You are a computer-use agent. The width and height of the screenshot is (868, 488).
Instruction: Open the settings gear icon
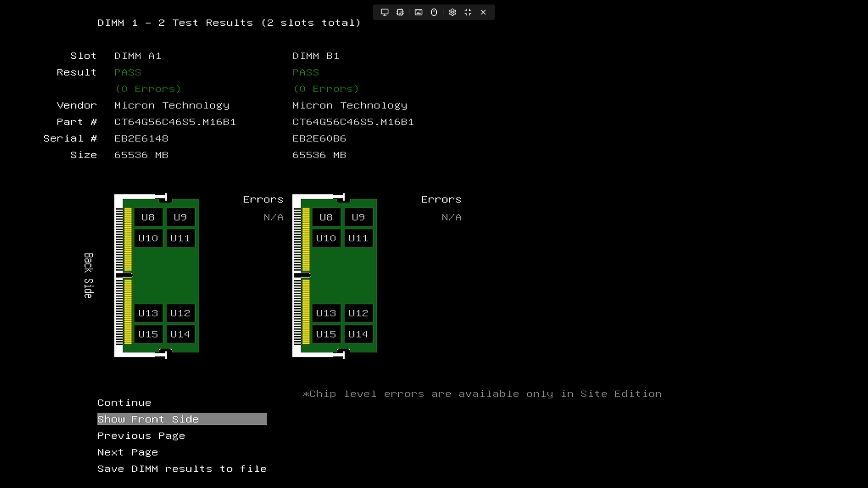[453, 12]
